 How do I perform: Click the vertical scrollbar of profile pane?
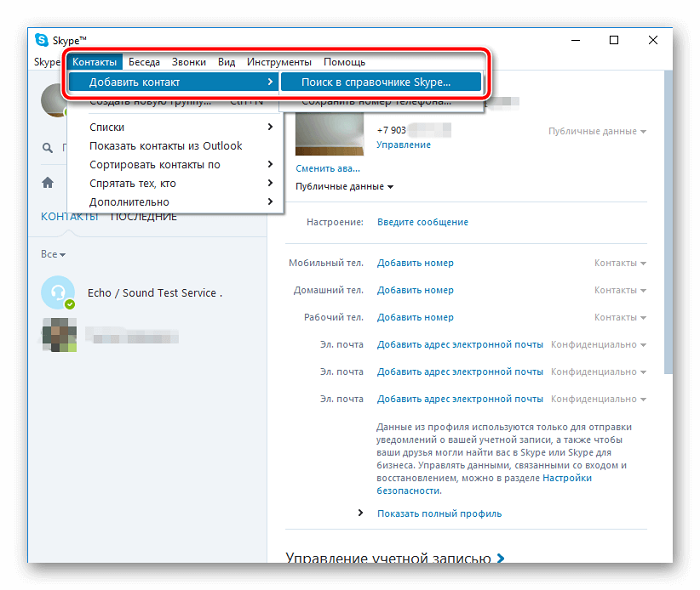[668, 222]
